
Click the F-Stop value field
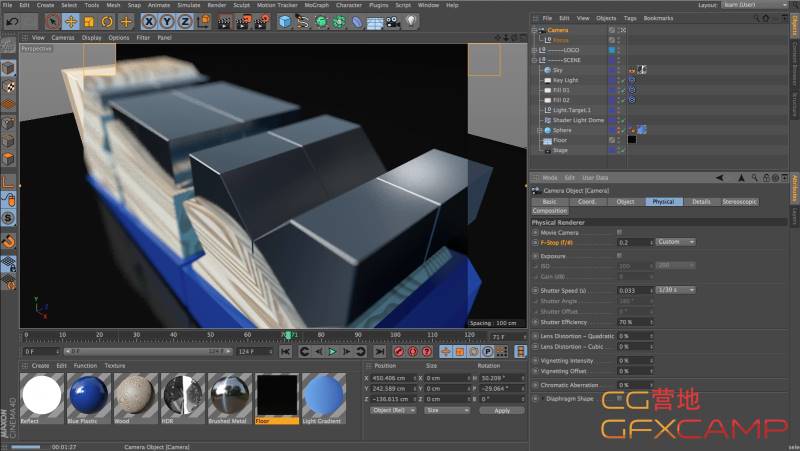[635, 242]
